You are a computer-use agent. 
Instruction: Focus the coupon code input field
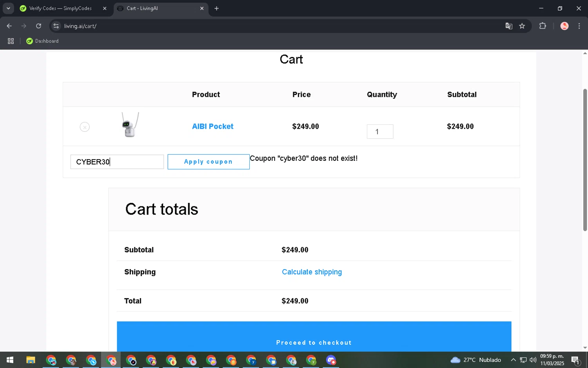[117, 162]
